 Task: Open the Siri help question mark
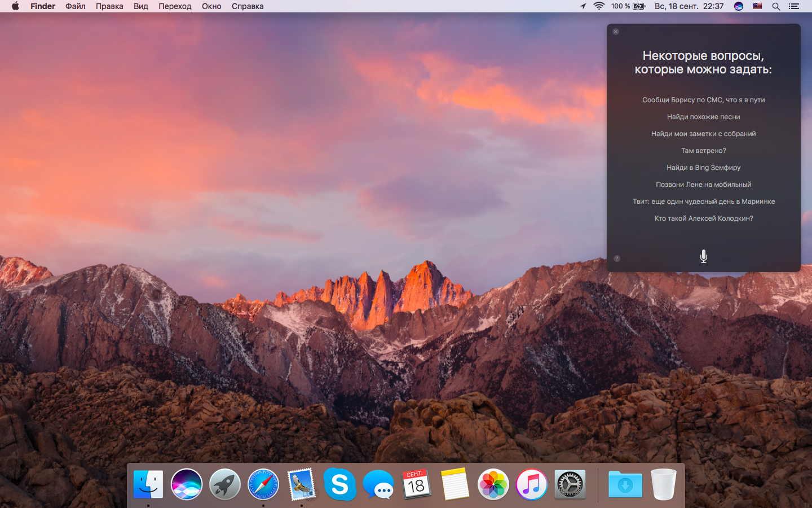pyautogui.click(x=616, y=259)
